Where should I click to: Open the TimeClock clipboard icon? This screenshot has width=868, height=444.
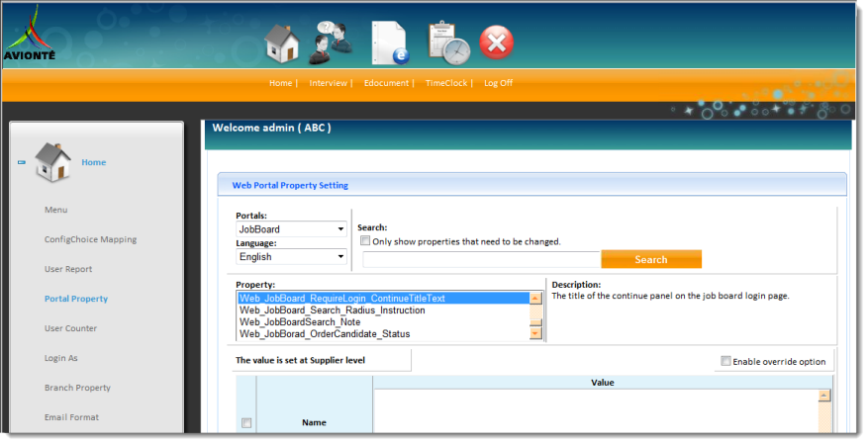(x=447, y=43)
